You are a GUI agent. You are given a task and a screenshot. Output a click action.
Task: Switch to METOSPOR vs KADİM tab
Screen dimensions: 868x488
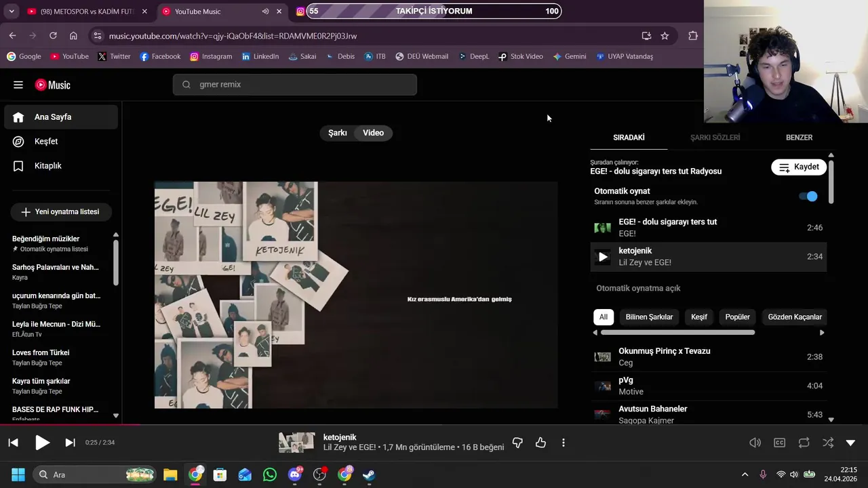coord(87,12)
